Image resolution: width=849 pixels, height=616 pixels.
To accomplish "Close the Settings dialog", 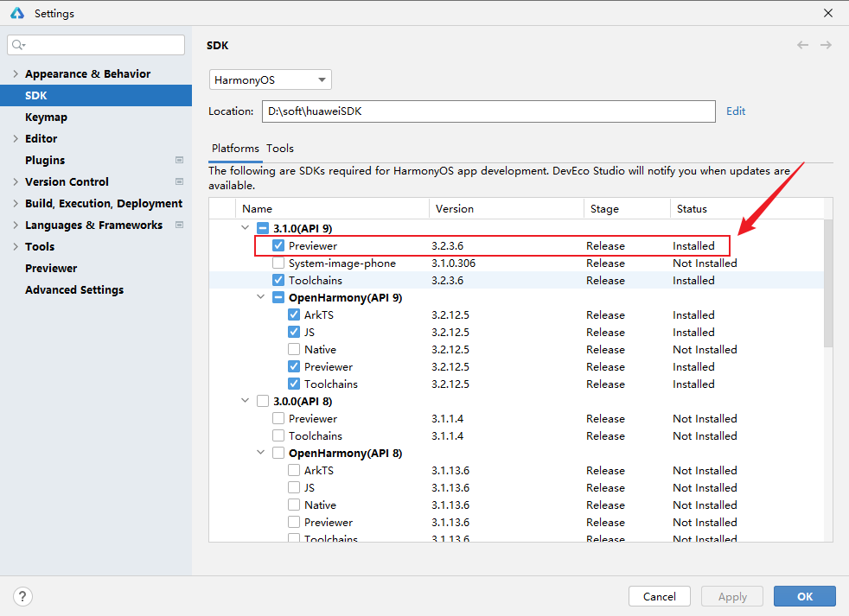I will click(828, 13).
